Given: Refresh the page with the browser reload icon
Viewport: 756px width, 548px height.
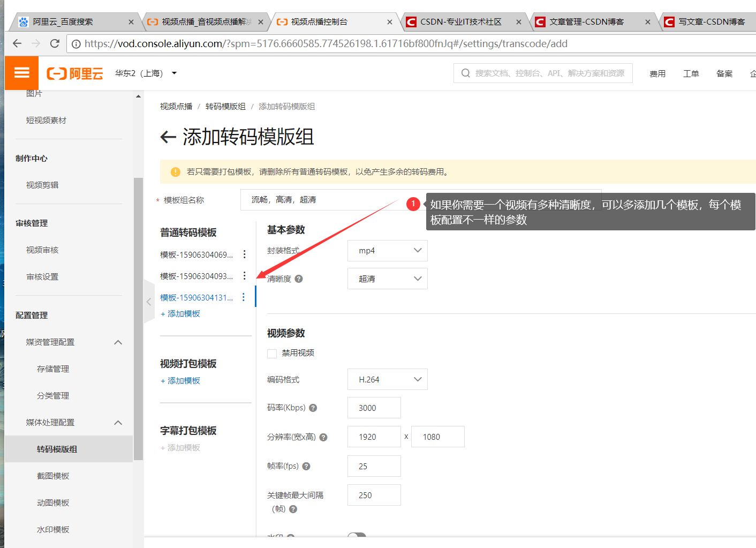Looking at the screenshot, I should coord(54,43).
